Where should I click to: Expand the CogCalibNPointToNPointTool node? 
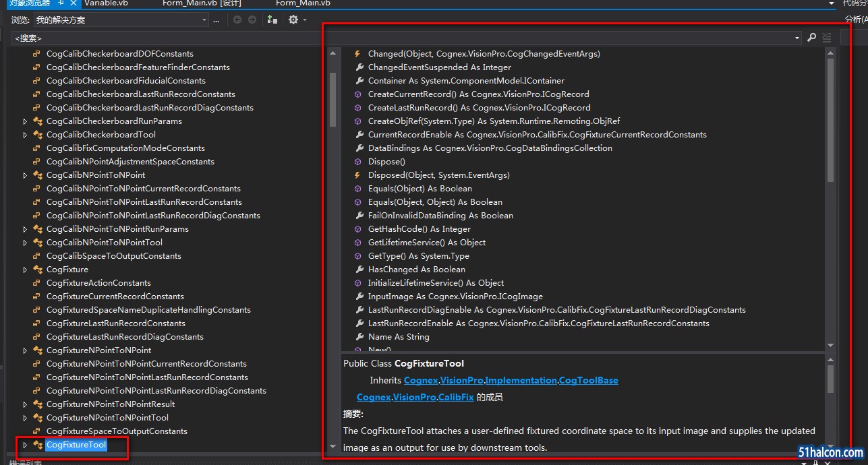point(25,243)
